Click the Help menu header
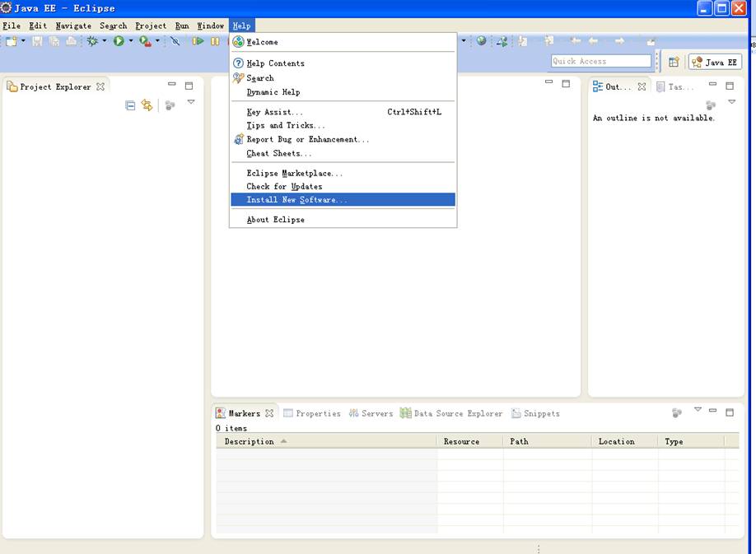Screen dimensions: 756x554 point(241,26)
